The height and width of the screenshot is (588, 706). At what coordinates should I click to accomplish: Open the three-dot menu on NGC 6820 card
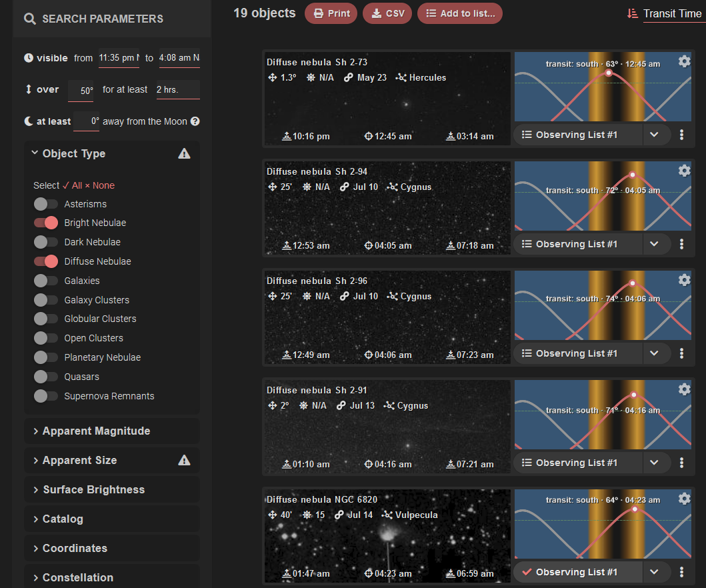(x=681, y=571)
